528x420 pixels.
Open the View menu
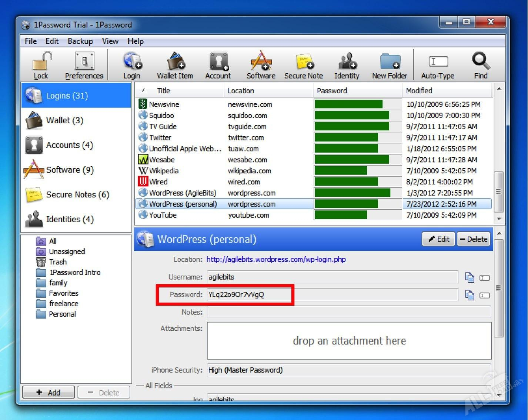coord(110,41)
